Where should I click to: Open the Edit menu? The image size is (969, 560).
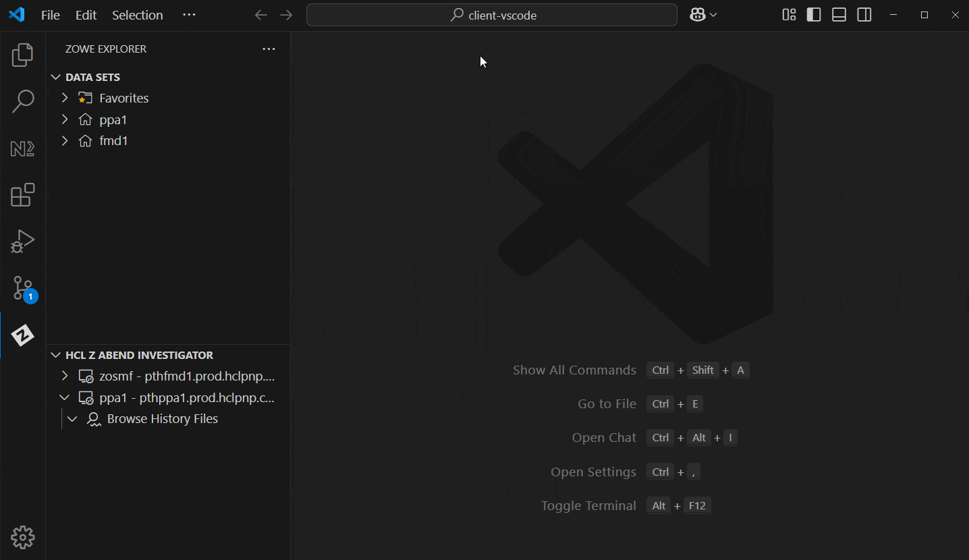86,15
